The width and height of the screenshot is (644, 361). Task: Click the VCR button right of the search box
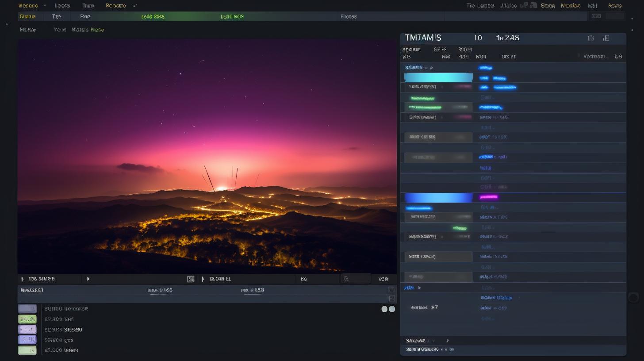[x=383, y=279]
